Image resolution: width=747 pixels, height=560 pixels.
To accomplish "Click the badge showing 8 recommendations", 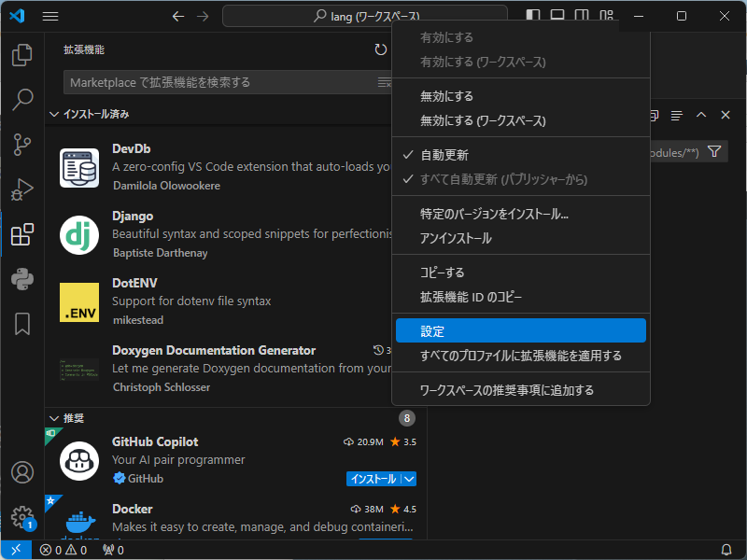I will (x=407, y=417).
